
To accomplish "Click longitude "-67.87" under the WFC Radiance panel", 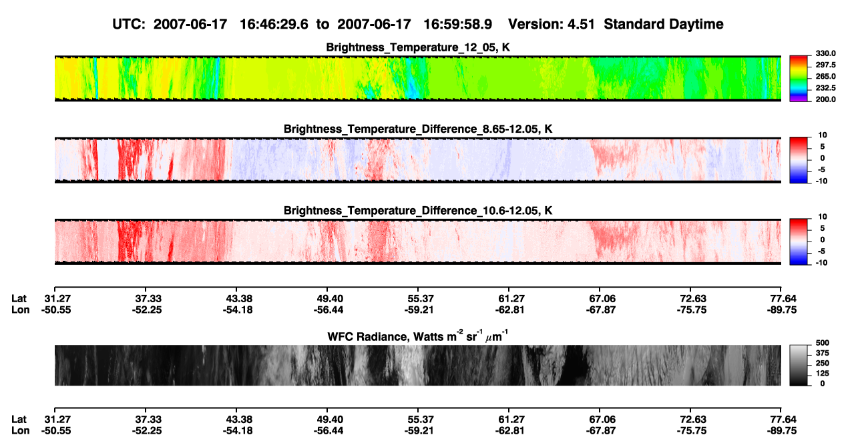I will tap(602, 430).
